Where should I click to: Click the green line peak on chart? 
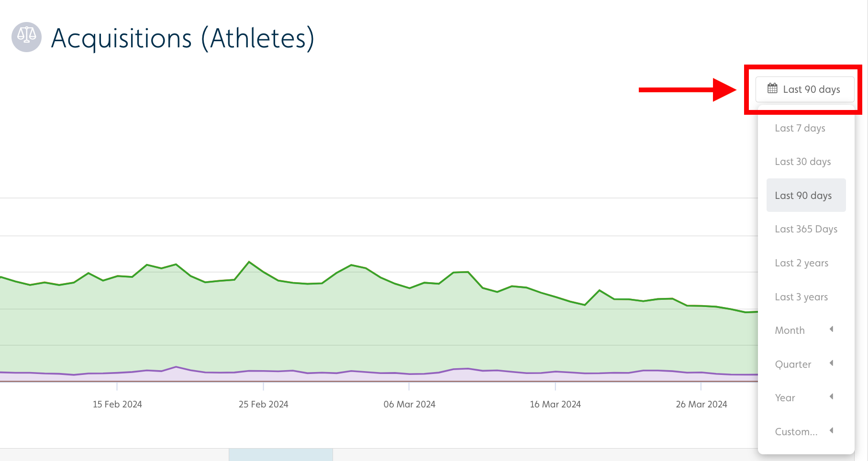pos(249,262)
